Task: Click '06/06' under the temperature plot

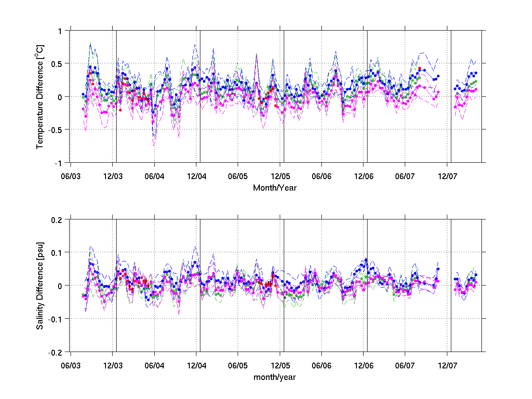Action: 321,176
